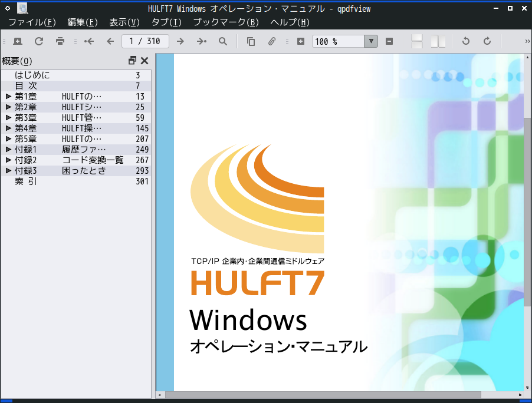Open window menu icon in title bar
The width and height of the screenshot is (532, 403).
[x=8, y=8]
